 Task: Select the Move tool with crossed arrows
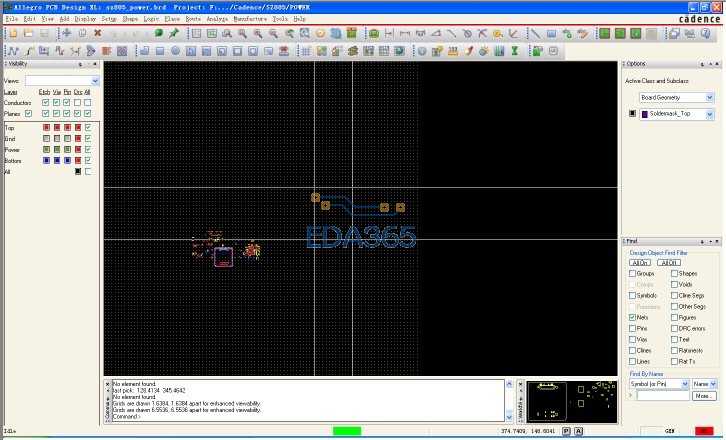point(67,33)
